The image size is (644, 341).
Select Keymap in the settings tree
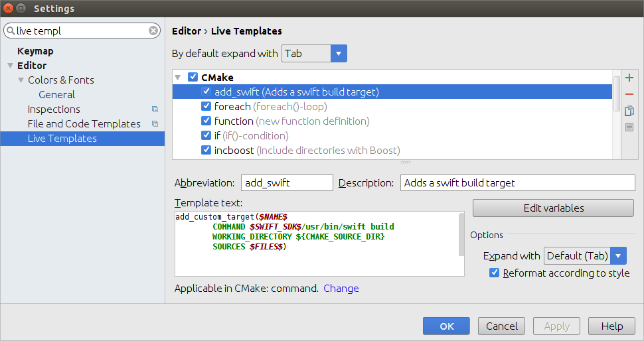(x=35, y=51)
